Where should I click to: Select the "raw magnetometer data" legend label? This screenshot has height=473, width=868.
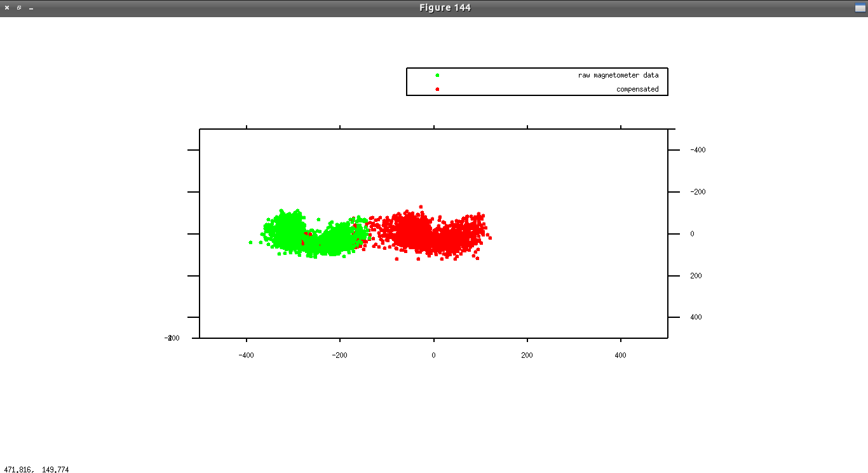coord(618,75)
